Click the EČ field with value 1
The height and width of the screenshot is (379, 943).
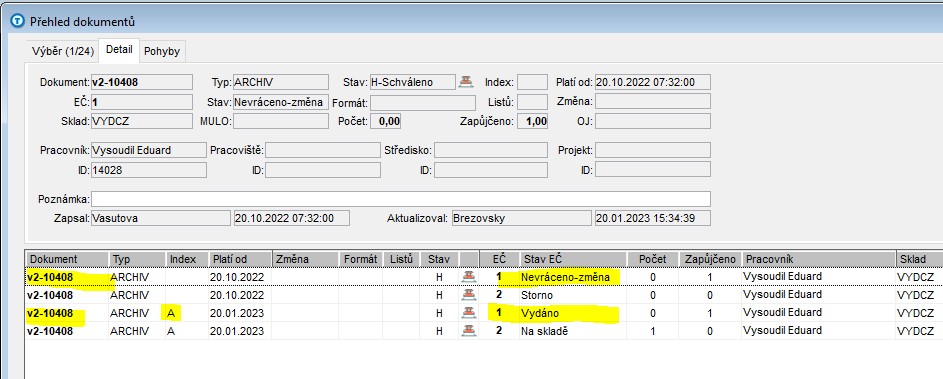pos(141,102)
